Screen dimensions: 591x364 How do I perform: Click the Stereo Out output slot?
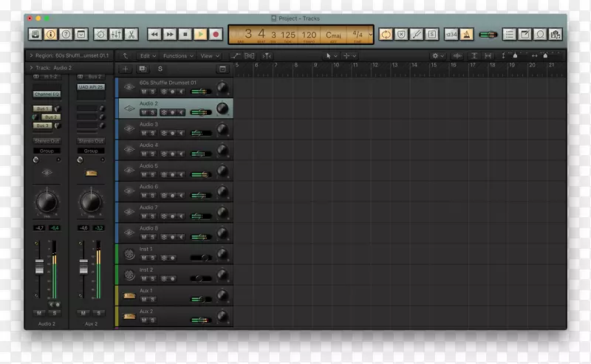pyautogui.click(x=47, y=140)
